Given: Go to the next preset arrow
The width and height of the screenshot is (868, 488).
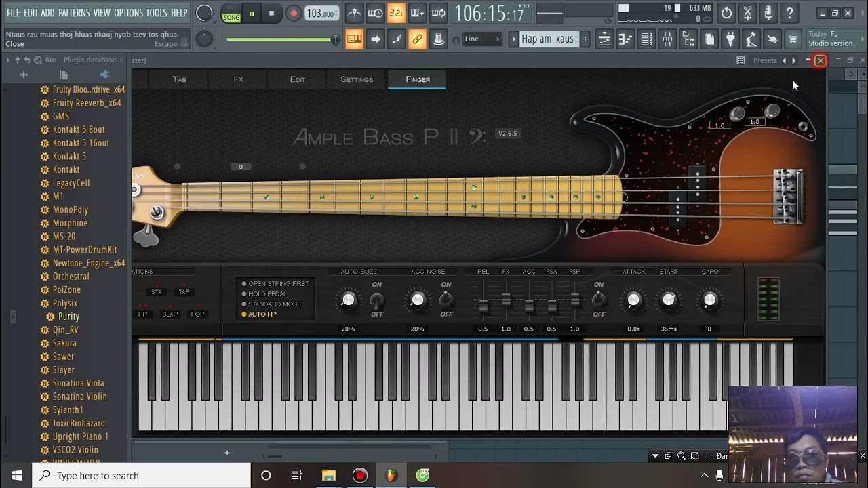Looking at the screenshot, I should click(x=794, y=60).
